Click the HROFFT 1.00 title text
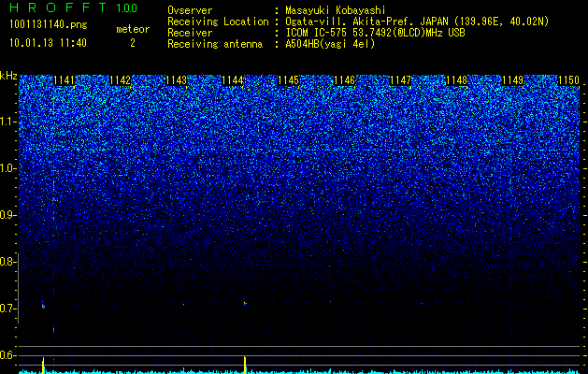Image resolution: width=588 pixels, height=374 pixels. tap(74, 7)
